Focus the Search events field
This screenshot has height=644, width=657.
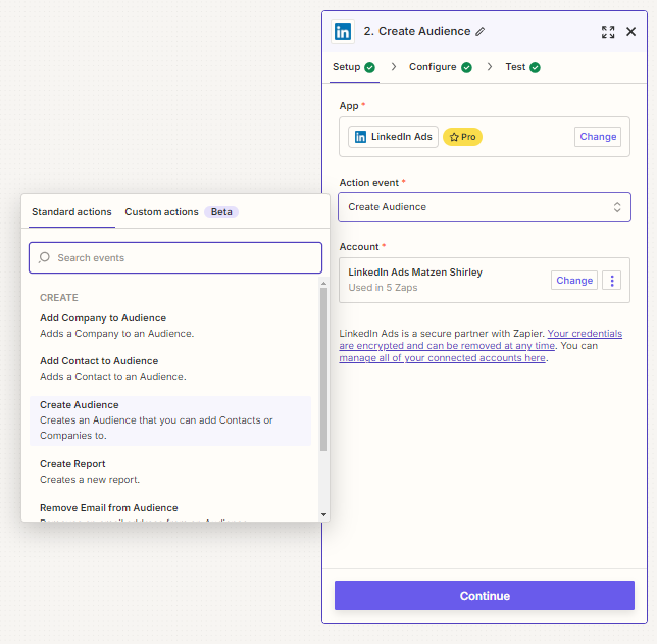(175, 258)
